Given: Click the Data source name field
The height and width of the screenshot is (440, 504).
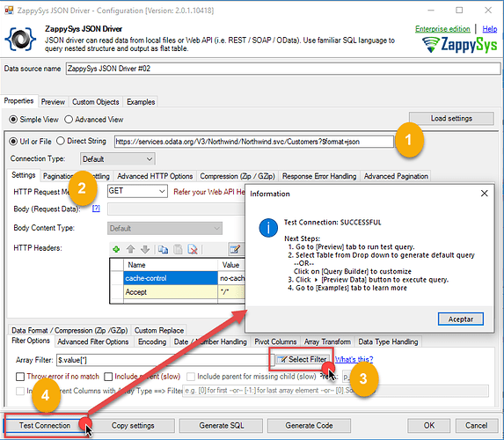Looking at the screenshot, I should (283, 69).
